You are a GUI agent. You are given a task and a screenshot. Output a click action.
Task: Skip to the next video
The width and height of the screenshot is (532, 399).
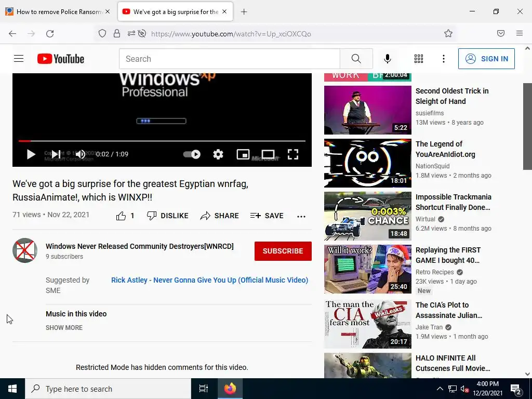point(56,154)
